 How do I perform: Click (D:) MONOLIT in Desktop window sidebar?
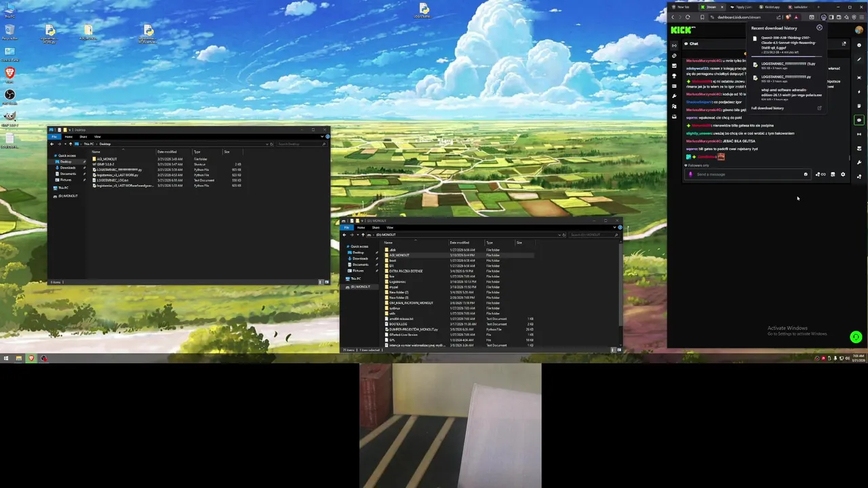coord(68,196)
